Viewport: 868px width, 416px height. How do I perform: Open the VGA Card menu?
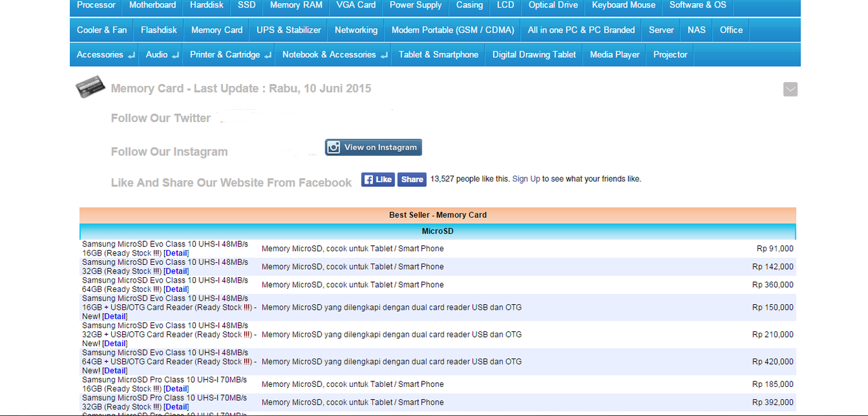[356, 5]
